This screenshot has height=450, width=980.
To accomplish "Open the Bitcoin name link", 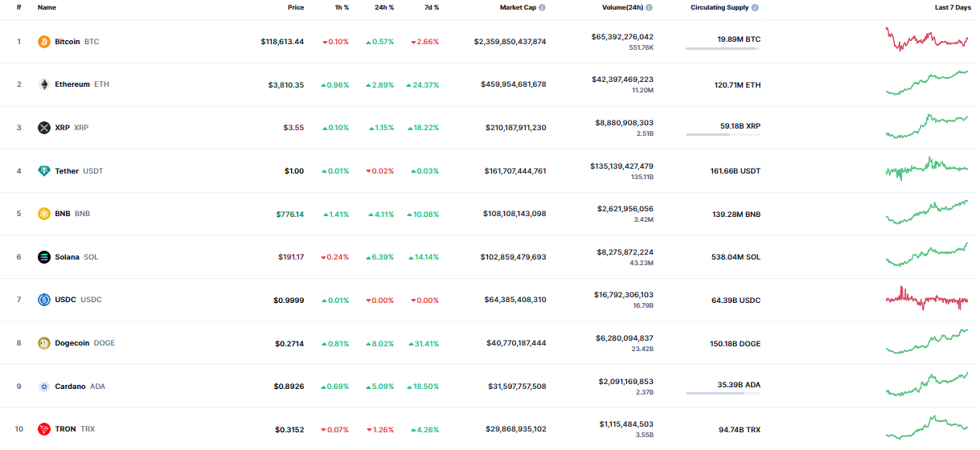I will click(68, 42).
